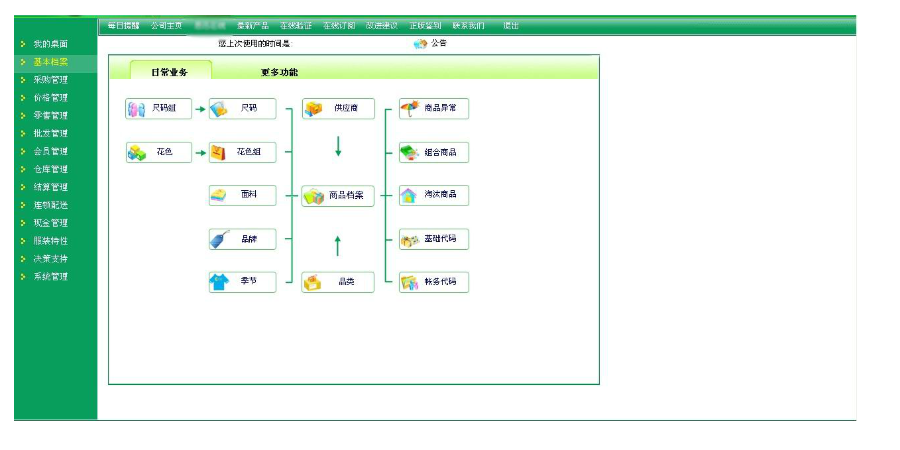Screen dimensions: 900x450
Task: Open 最新产品 in top menu
Action: tap(253, 26)
